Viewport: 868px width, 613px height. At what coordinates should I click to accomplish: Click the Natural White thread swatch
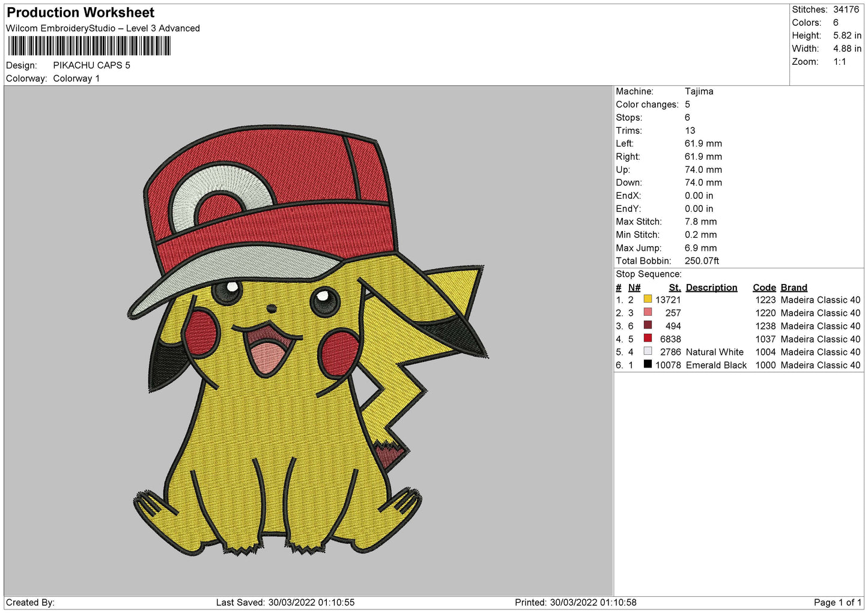pyautogui.click(x=648, y=351)
